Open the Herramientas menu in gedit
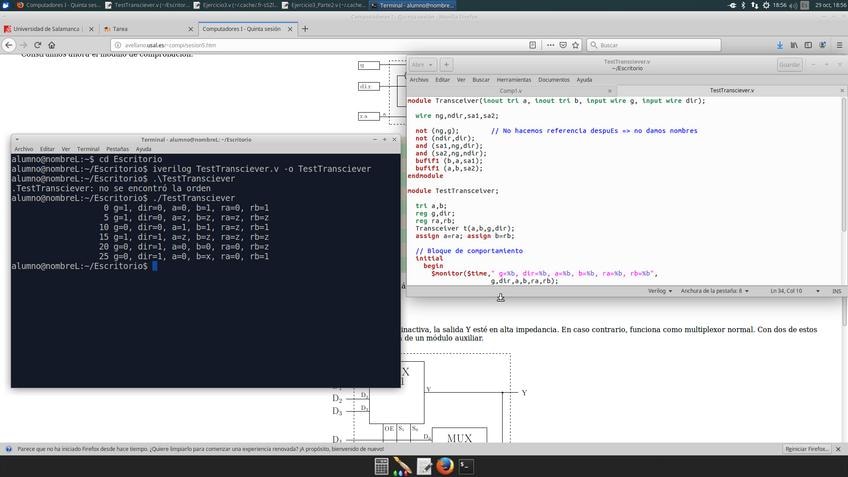Image resolution: width=848 pixels, height=477 pixels. (x=514, y=79)
